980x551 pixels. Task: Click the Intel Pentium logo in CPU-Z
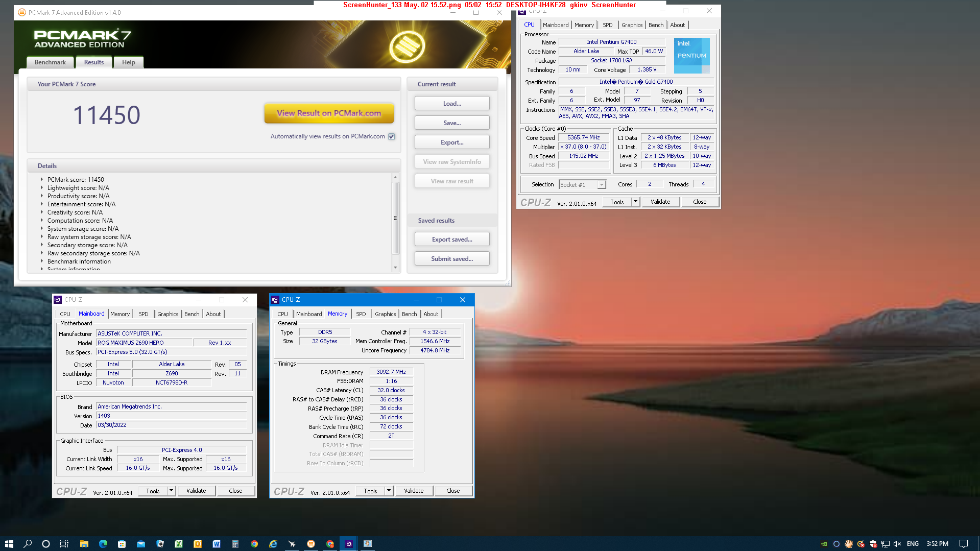[x=691, y=55]
